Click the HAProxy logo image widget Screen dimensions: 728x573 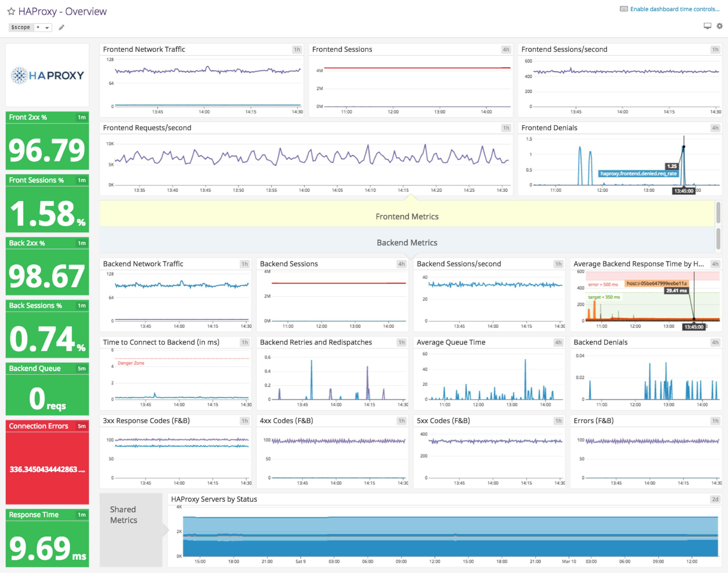click(x=47, y=75)
